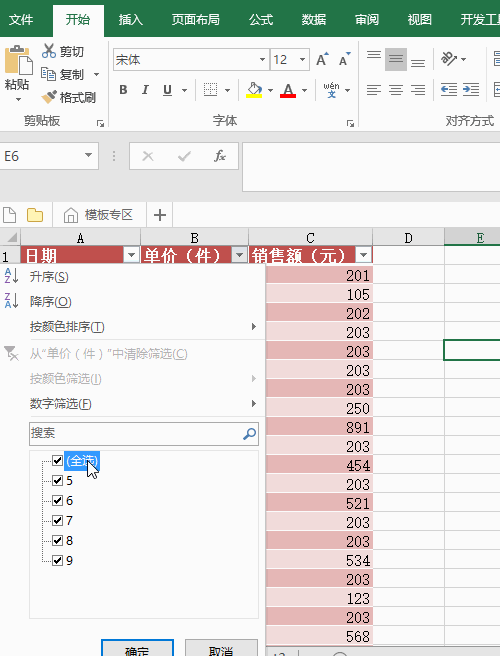Open the 文件 menu tab
The height and width of the screenshot is (656, 500).
(x=21, y=20)
